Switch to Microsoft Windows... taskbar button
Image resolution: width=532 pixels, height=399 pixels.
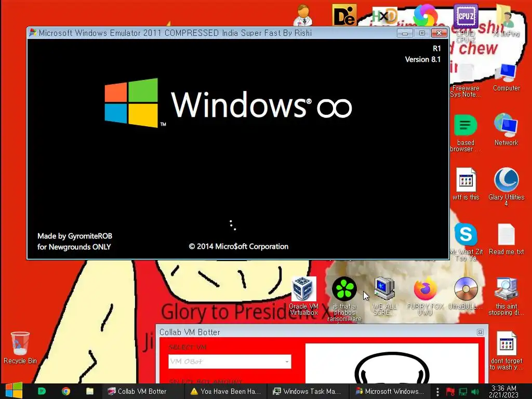[391, 391]
